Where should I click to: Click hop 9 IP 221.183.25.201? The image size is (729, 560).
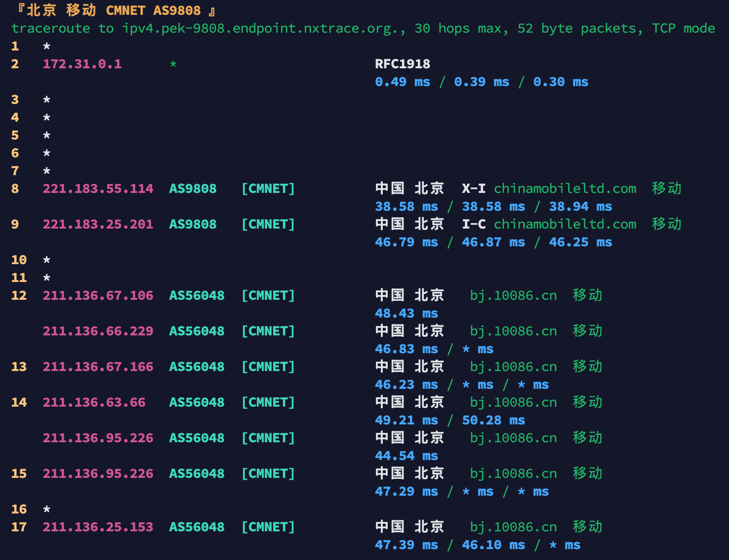(x=98, y=225)
